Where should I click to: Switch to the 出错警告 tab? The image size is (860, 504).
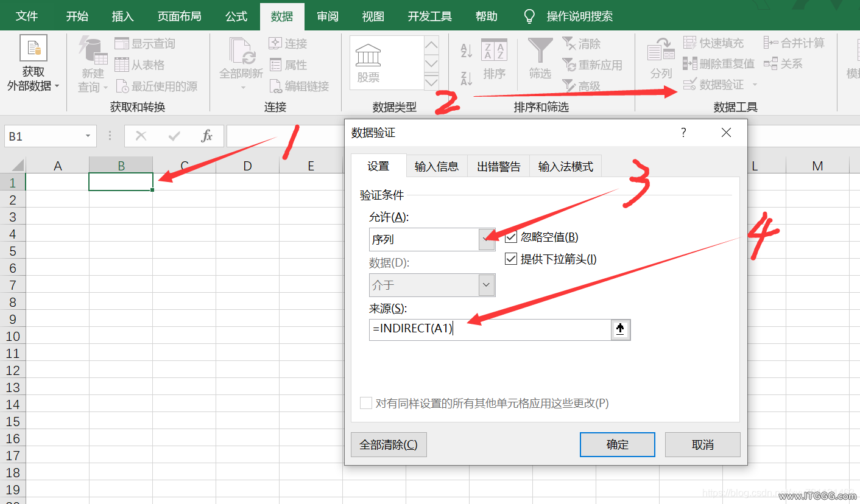(499, 167)
